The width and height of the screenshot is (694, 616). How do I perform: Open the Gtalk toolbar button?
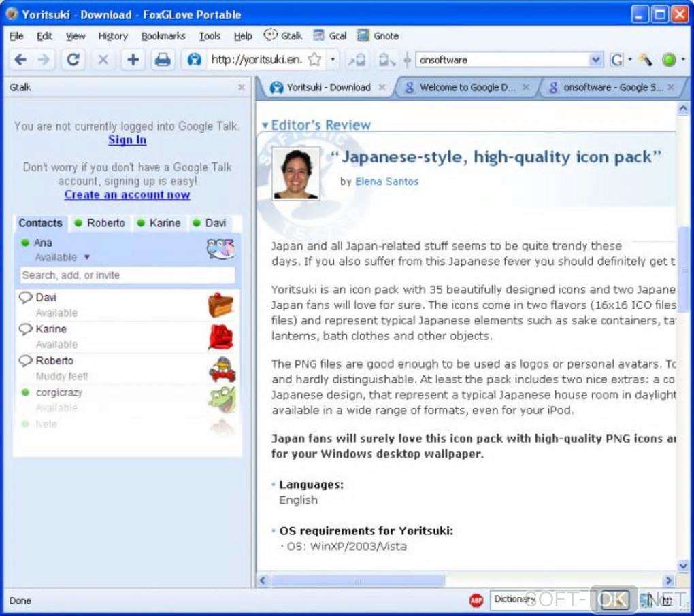click(x=283, y=36)
